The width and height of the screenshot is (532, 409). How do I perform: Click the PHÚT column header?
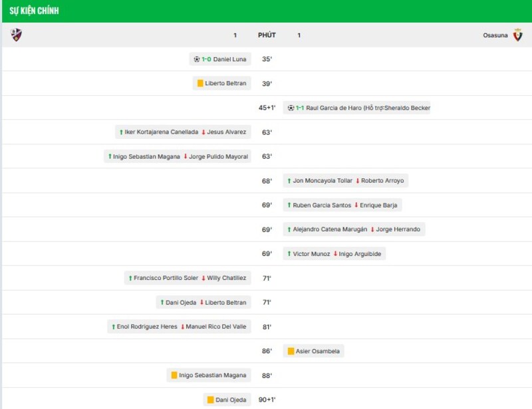(267, 35)
